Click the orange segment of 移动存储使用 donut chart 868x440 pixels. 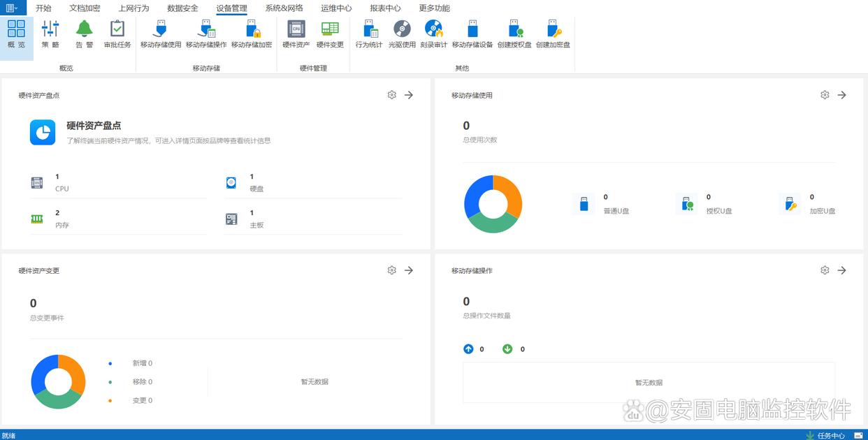click(510, 192)
